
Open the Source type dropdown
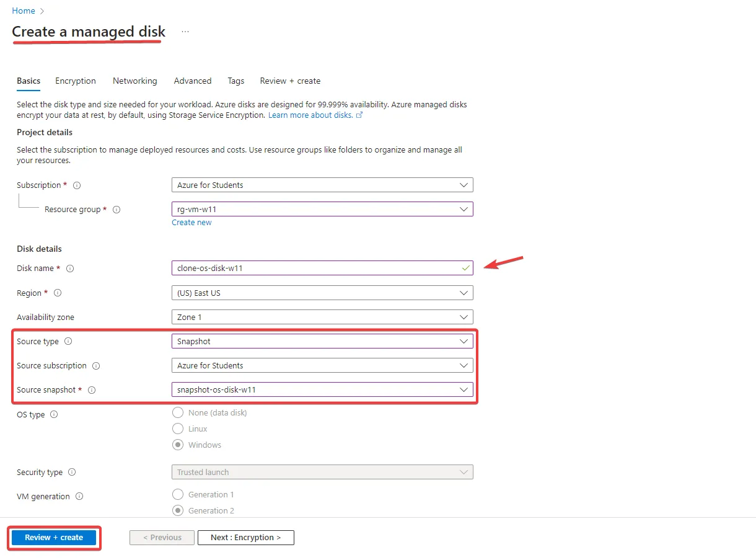pyautogui.click(x=322, y=341)
